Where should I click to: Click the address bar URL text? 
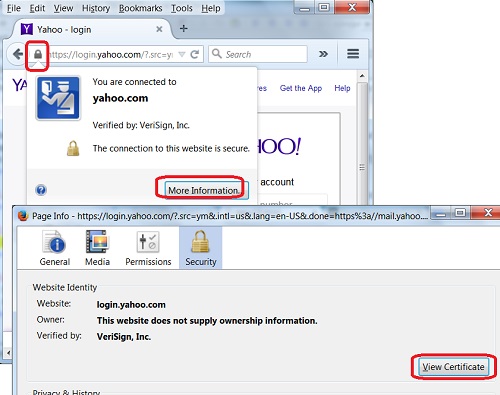click(112, 54)
